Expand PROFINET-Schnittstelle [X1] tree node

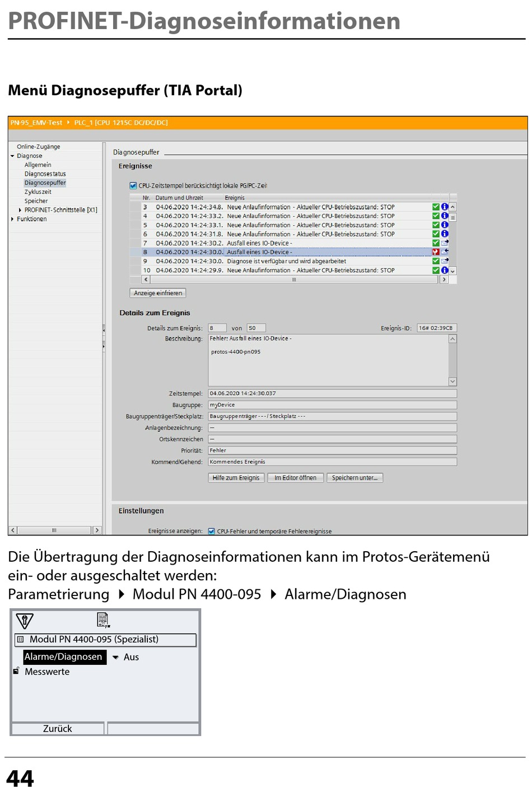point(21,210)
